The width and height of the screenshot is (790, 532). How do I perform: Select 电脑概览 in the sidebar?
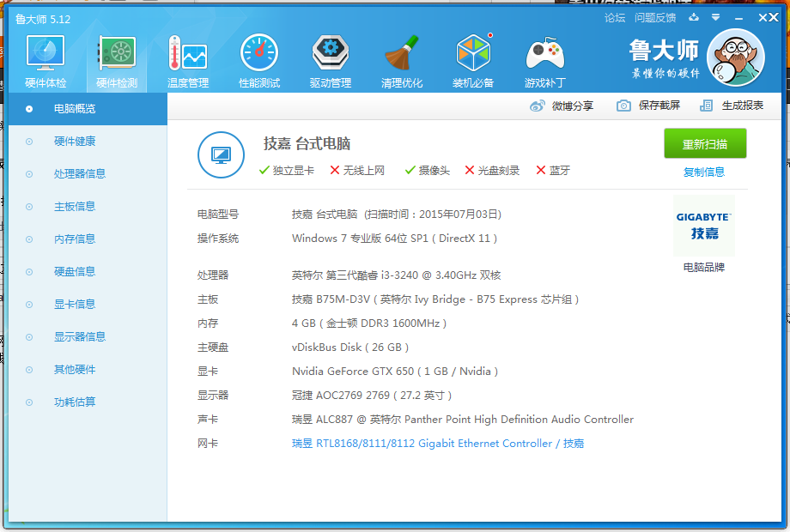pyautogui.click(x=88, y=109)
